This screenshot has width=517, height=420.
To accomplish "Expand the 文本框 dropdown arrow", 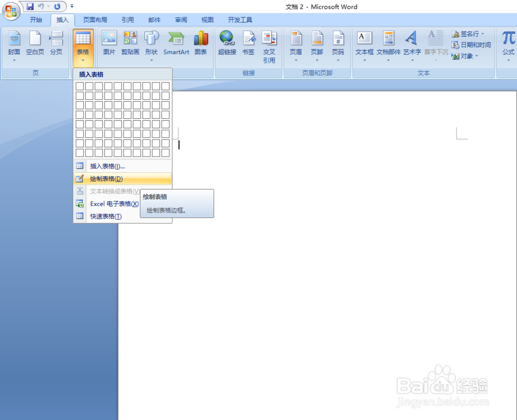I will (364, 60).
